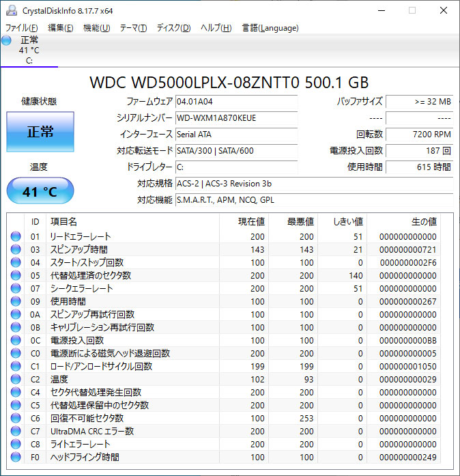Click status orb for ID C4 セクタ代替処理発生回数

click(x=16, y=392)
